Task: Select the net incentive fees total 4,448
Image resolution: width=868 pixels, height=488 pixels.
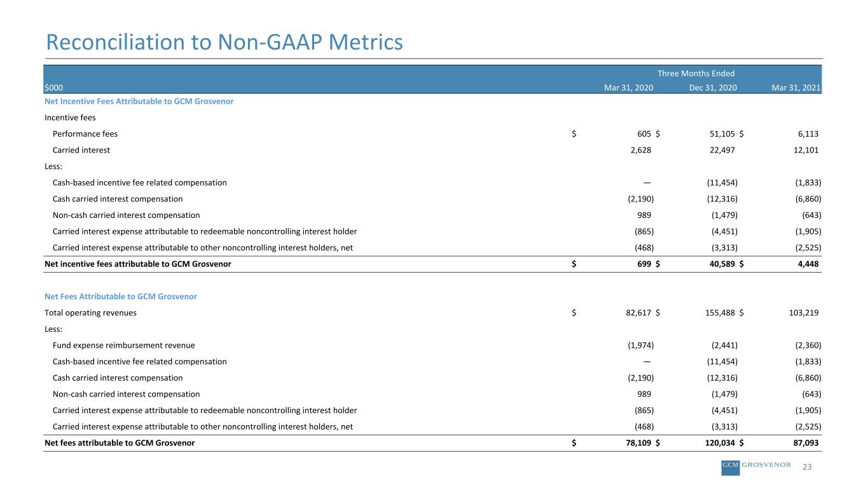Action: [x=807, y=264]
